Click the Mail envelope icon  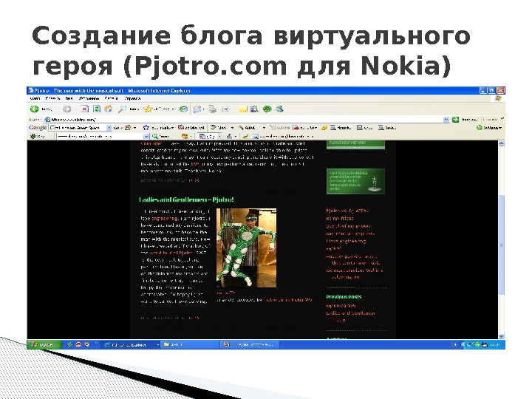(197, 109)
